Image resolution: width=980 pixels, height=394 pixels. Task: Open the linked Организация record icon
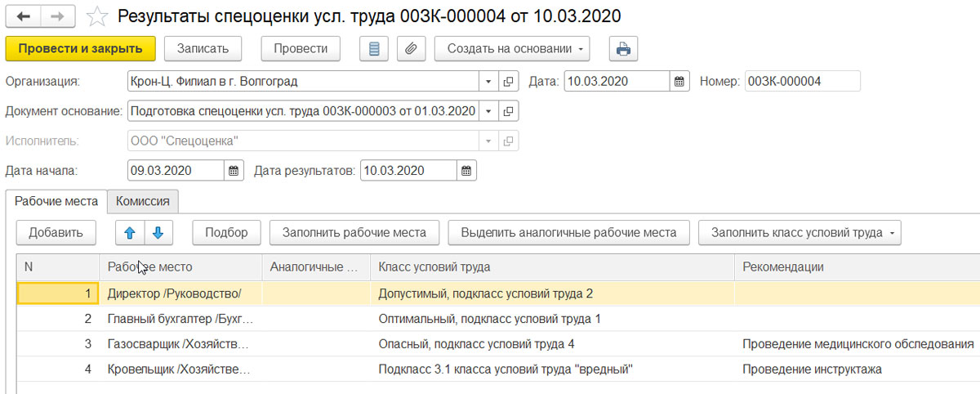[x=508, y=81]
